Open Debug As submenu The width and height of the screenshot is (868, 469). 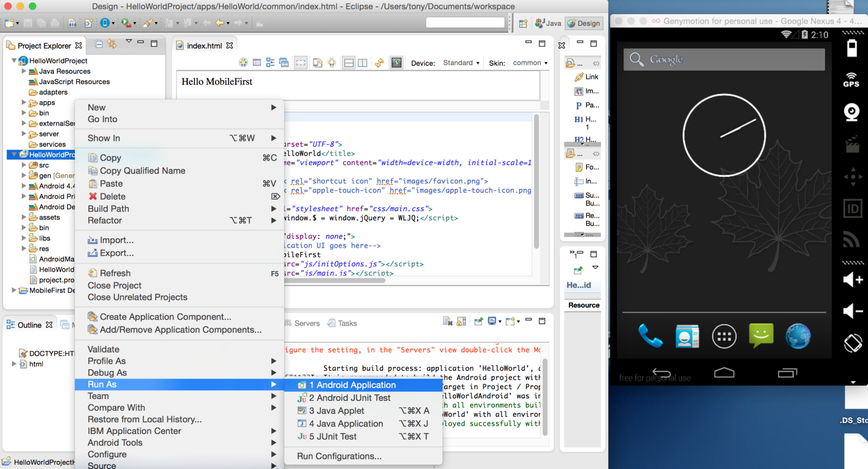[179, 373]
